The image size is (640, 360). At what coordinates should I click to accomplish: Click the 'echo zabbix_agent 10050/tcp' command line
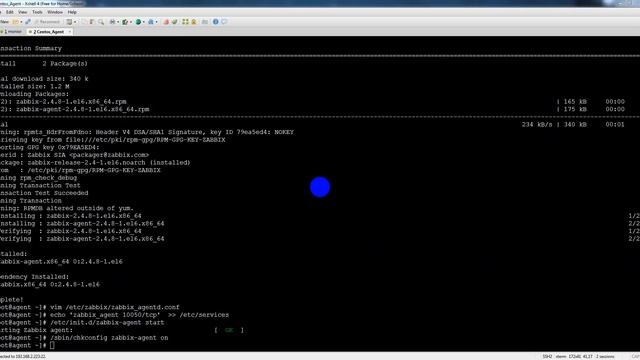[139, 315]
